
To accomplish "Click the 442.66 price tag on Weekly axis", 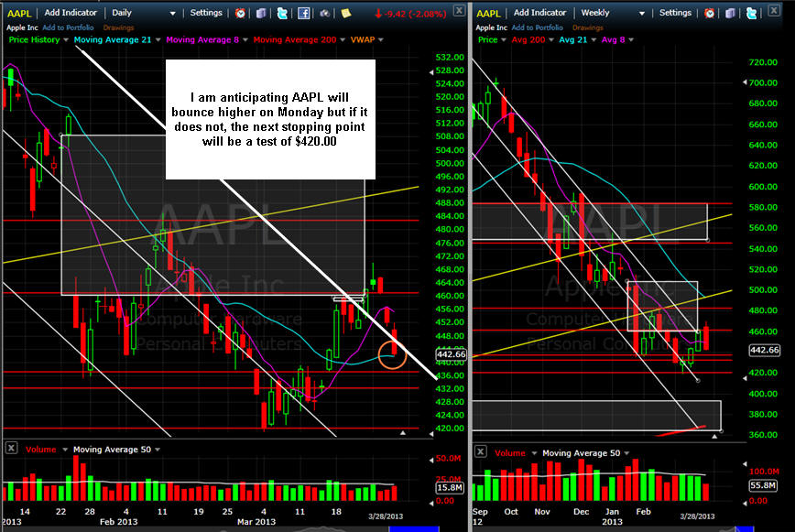I will 764,350.
